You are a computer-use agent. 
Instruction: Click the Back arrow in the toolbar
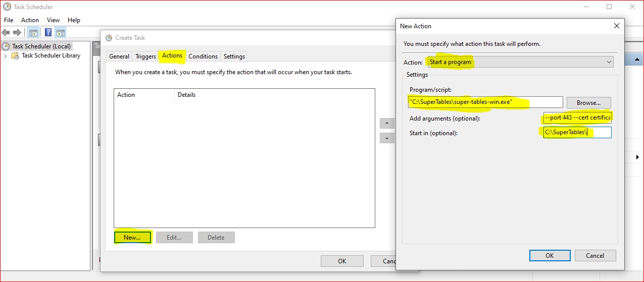pos(6,33)
